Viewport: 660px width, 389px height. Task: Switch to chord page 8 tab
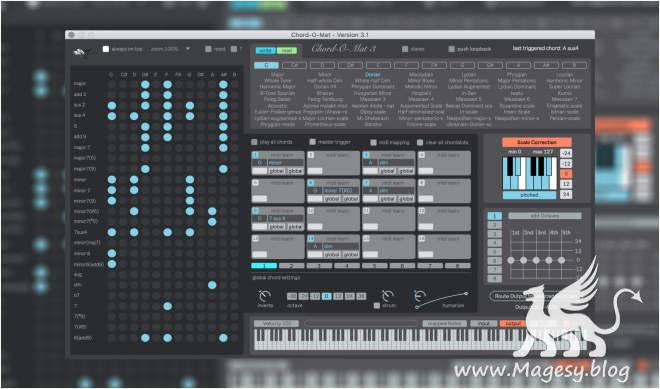(x=458, y=266)
